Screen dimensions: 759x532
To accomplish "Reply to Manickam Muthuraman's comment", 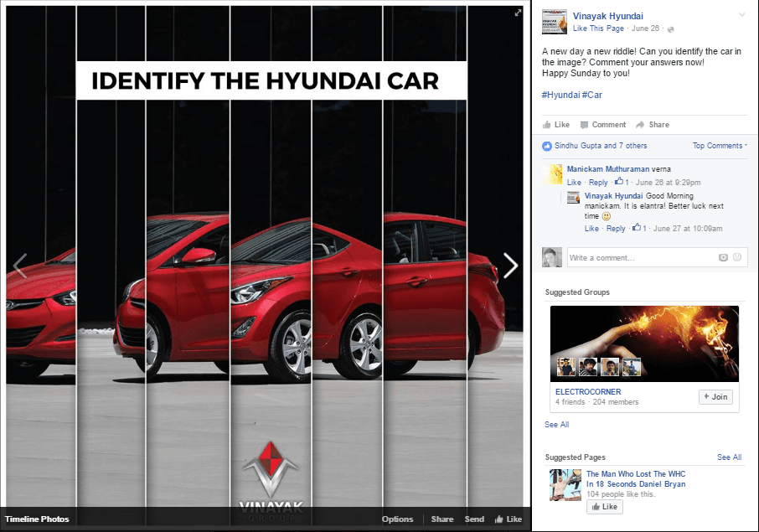I will tap(598, 183).
